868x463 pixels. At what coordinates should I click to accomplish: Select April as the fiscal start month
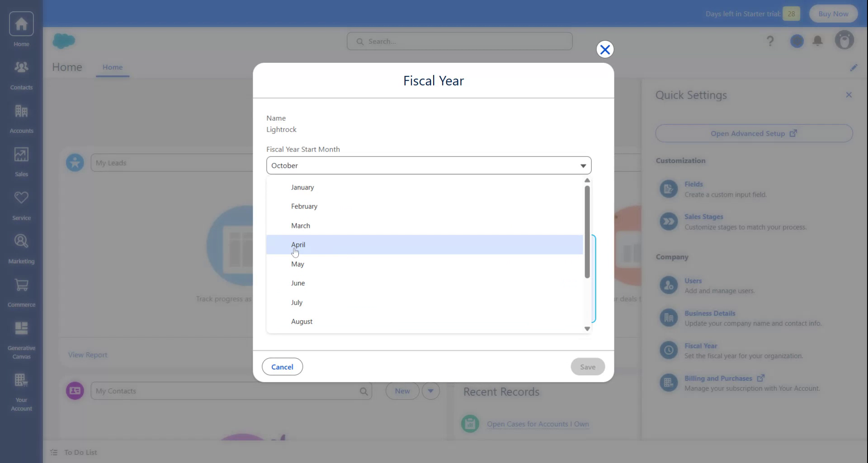click(298, 245)
